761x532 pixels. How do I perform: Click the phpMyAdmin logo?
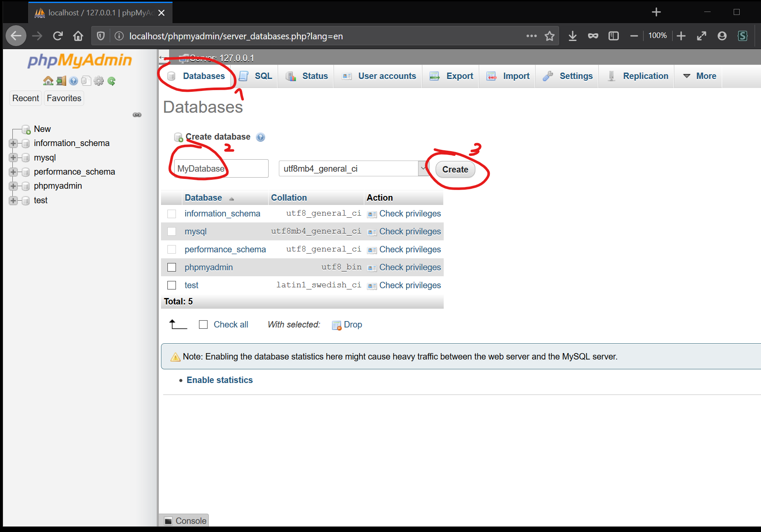(80, 61)
